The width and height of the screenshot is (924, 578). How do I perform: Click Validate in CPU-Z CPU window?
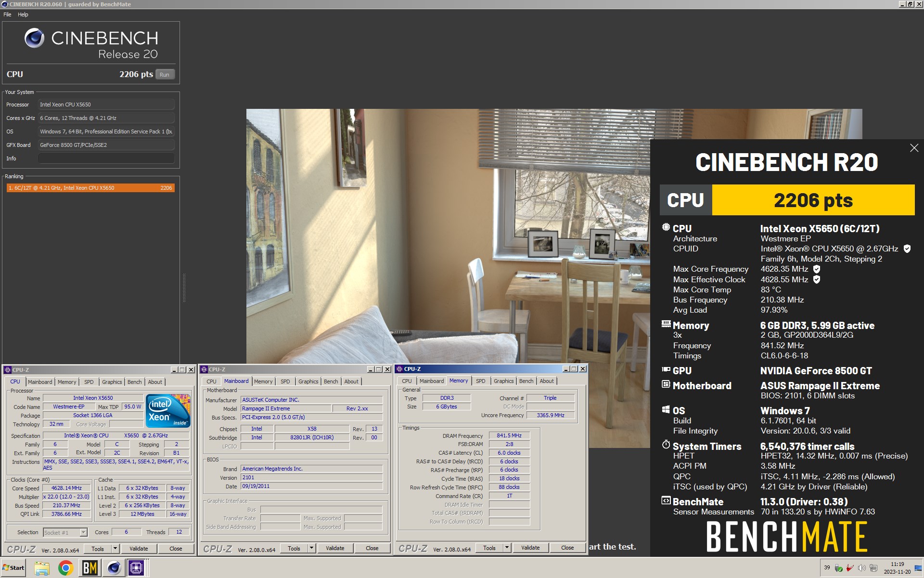point(139,549)
